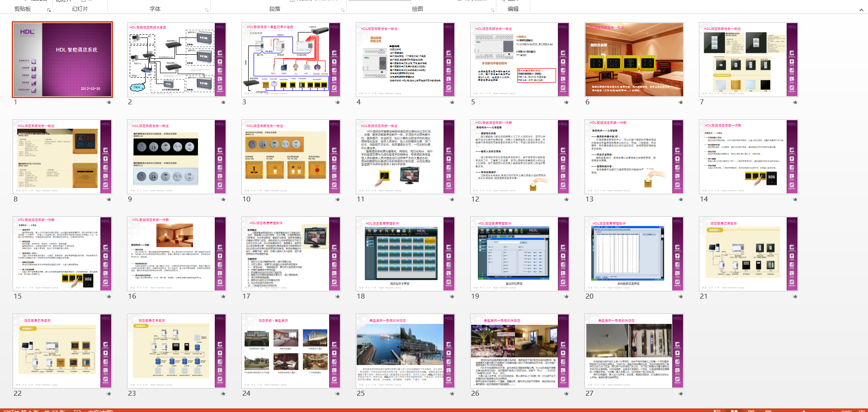The width and height of the screenshot is (868, 412).
Task: Click the transition star icon under slide 18
Action: click(x=452, y=297)
